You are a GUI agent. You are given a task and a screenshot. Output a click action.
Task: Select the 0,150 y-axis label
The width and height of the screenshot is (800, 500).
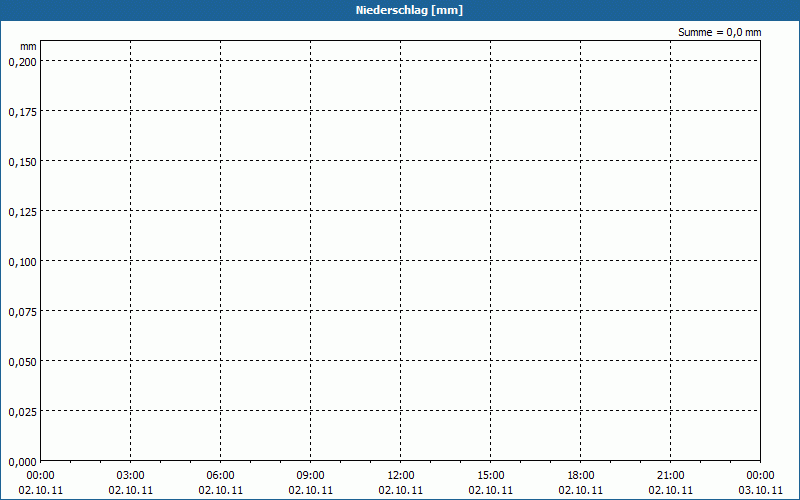(x=22, y=161)
